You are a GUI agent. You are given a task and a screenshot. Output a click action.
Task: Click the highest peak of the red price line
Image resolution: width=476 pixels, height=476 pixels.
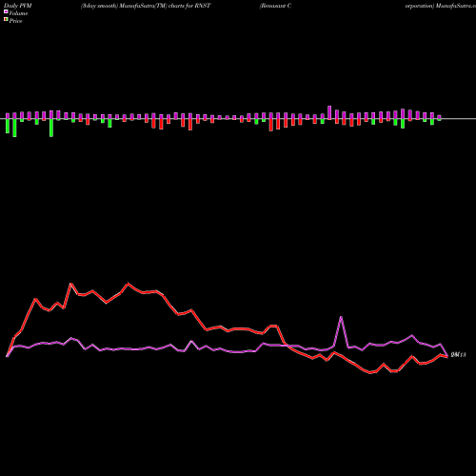[129, 284]
